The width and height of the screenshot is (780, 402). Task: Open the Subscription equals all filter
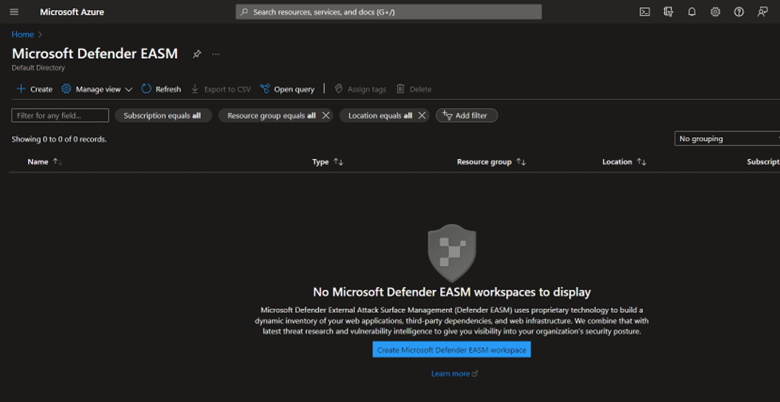point(163,115)
